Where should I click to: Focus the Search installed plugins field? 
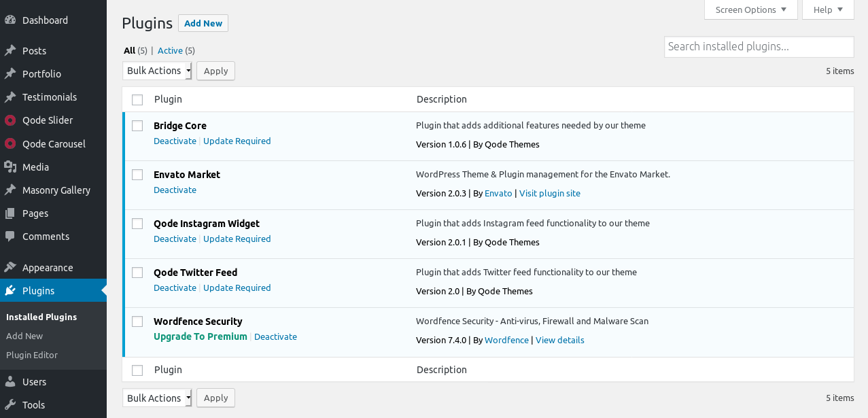pos(759,47)
